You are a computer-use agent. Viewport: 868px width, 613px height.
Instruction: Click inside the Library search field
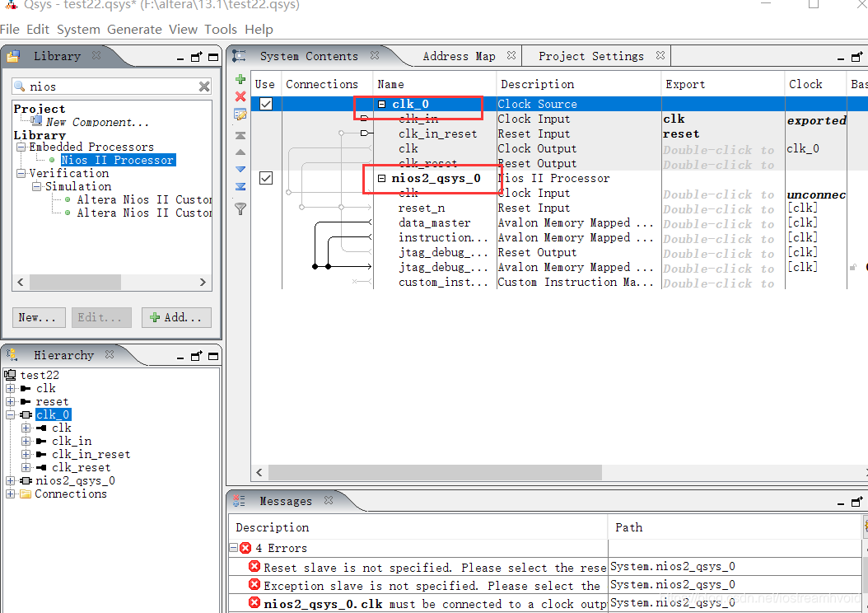113,87
